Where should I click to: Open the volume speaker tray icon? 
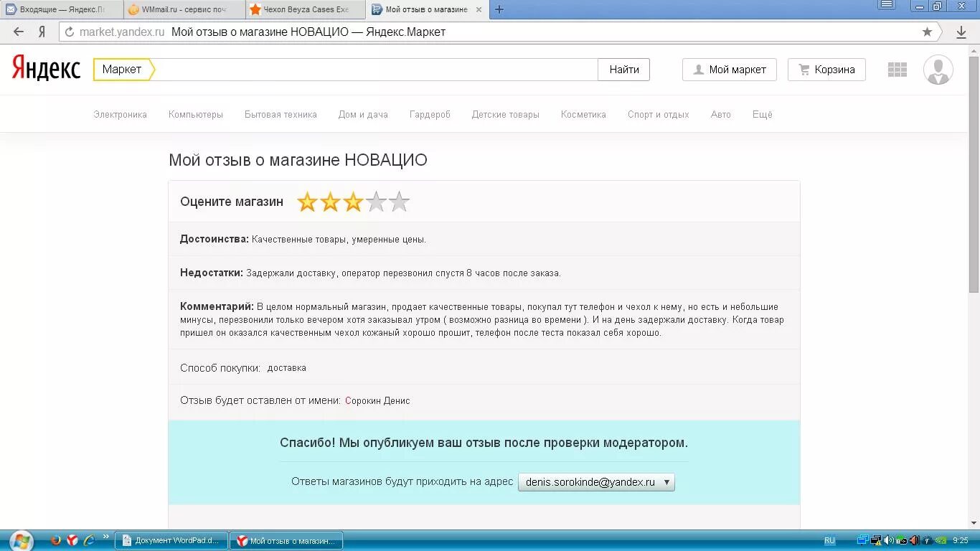tap(889, 540)
